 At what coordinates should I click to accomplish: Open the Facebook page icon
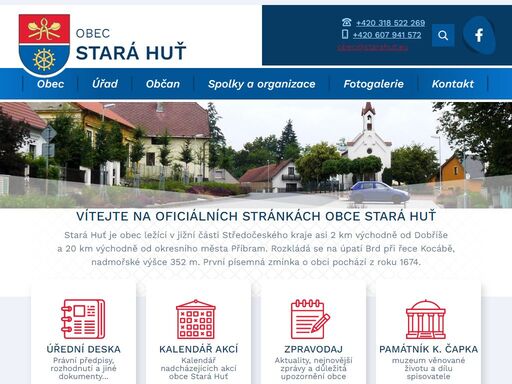tap(479, 35)
